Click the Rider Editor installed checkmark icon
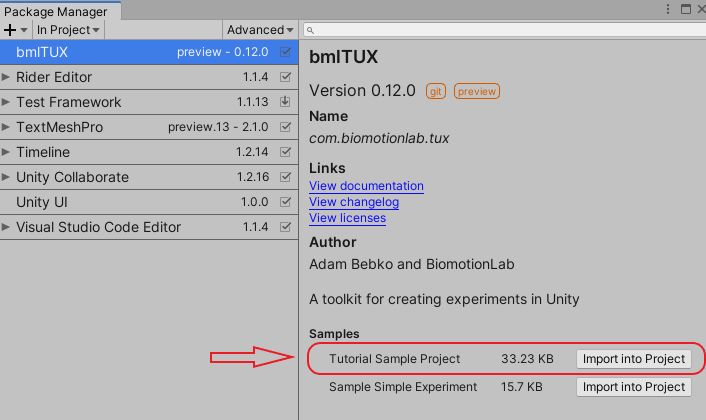 tap(285, 77)
